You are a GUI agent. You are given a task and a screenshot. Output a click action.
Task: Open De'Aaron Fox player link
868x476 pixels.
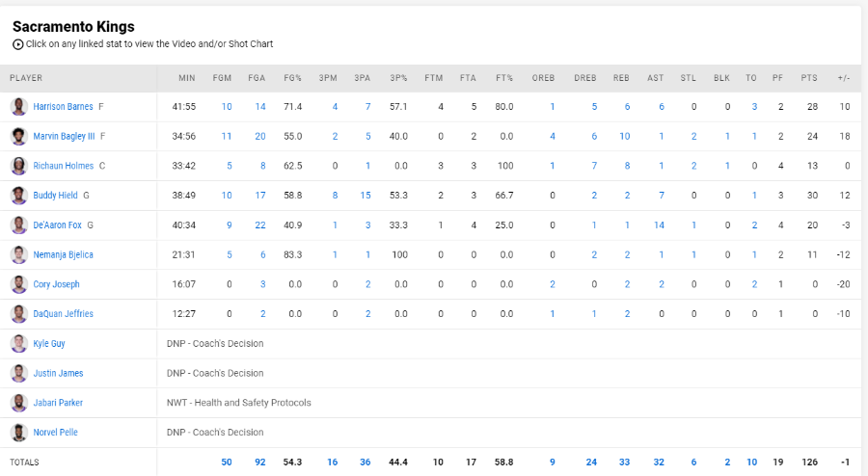tap(57, 225)
